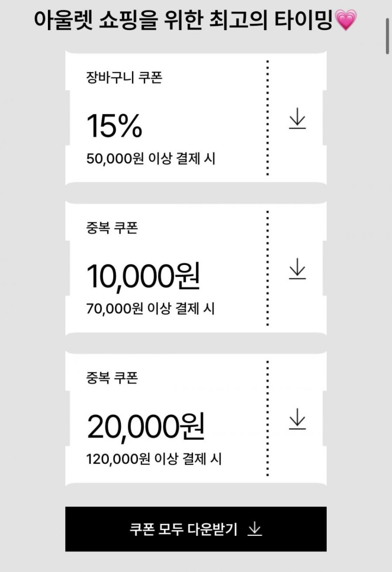Screen dimensions: 392x572
Task: Click the arrow icon inside 쿠폰 모두 다운받기
Action: pyautogui.click(x=254, y=529)
